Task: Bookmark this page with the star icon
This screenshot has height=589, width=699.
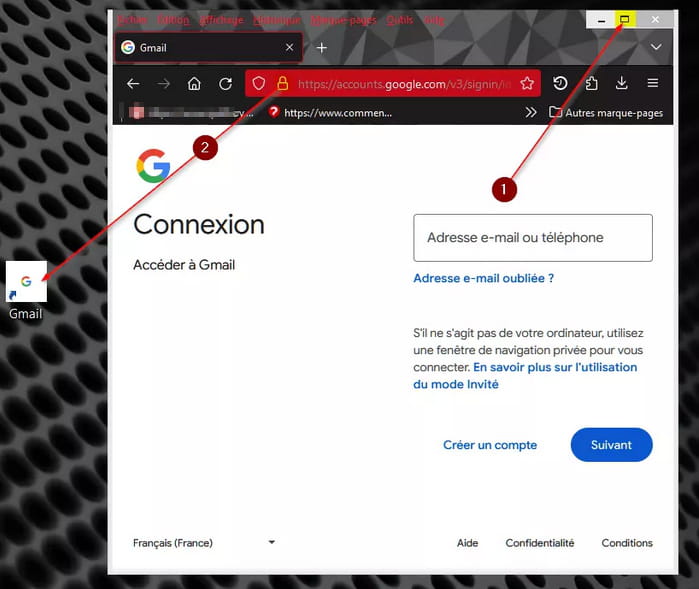Action: tap(527, 83)
